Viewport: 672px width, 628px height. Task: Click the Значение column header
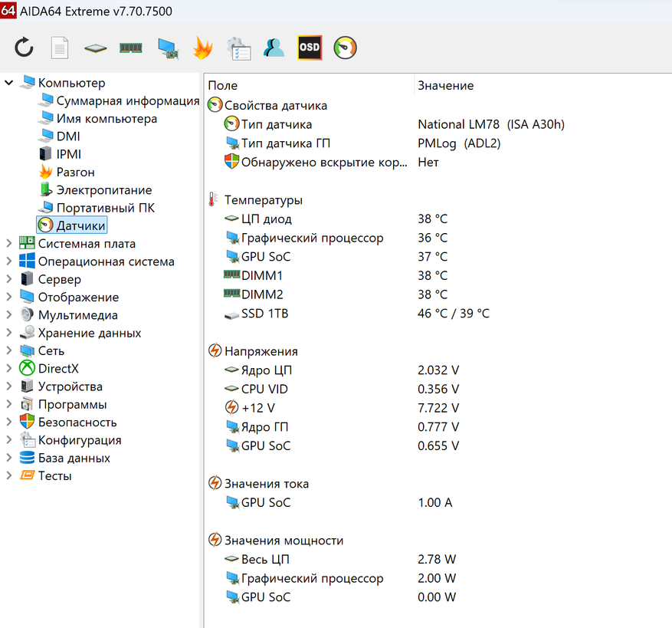coord(445,86)
